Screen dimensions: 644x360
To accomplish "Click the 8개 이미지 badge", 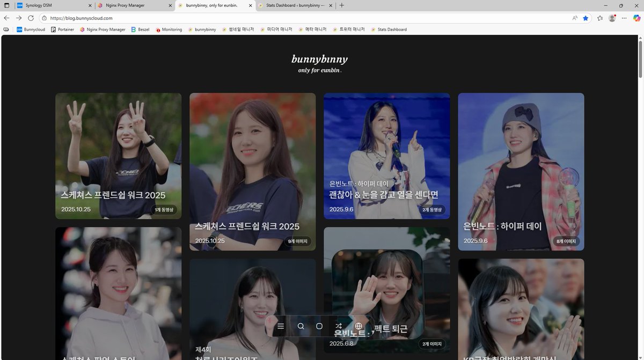I will (566, 241).
